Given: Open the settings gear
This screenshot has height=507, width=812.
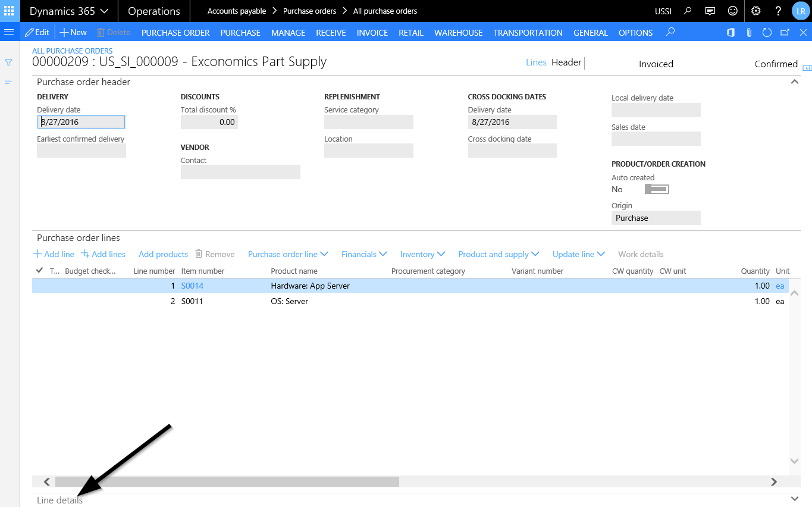Looking at the screenshot, I should (x=756, y=11).
